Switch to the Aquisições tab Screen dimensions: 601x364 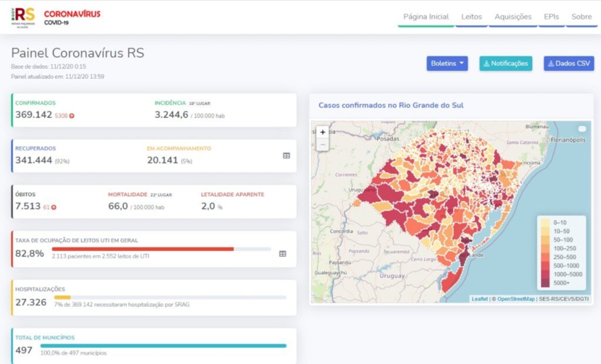(512, 17)
